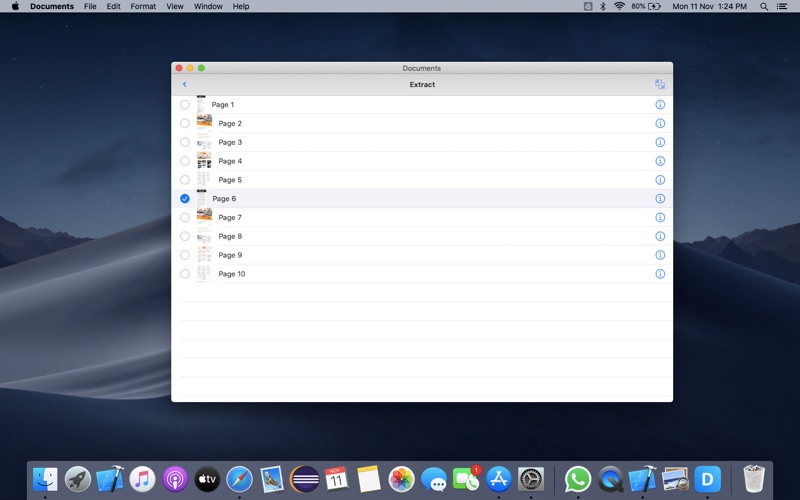Image resolution: width=800 pixels, height=500 pixels.
Task: Uncheck the Page 6 selection checkbox
Action: (185, 199)
